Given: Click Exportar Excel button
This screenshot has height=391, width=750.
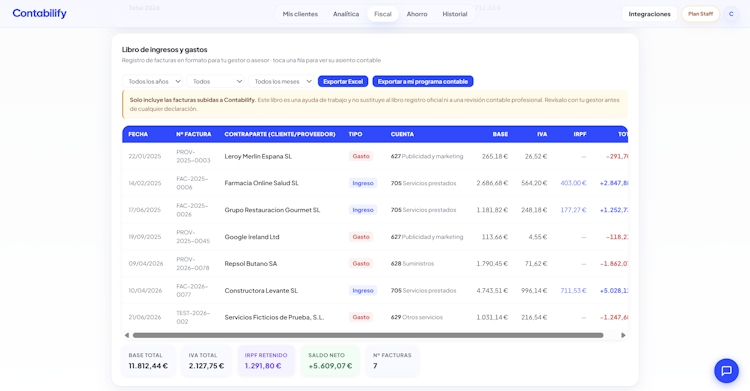Looking at the screenshot, I should pos(343,81).
